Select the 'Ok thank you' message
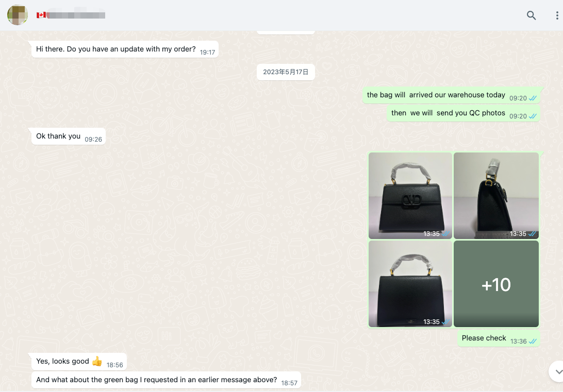This screenshot has height=392, width=563. [69, 137]
